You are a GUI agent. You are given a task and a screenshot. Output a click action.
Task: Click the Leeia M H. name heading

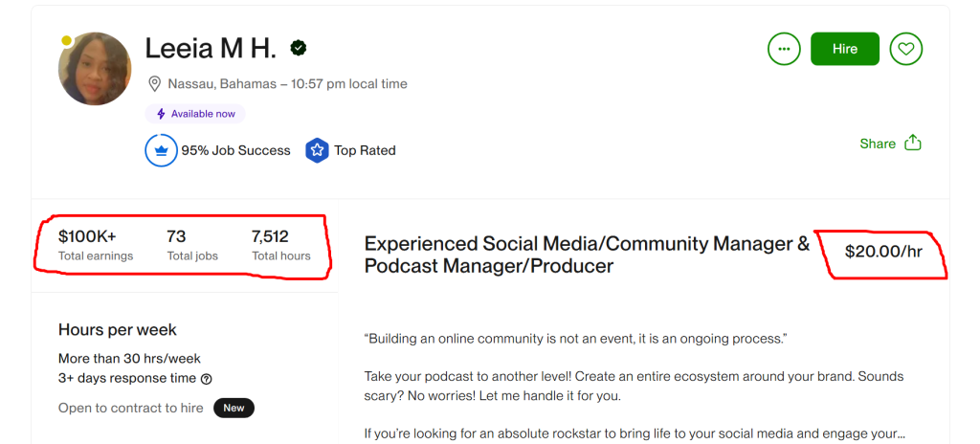tap(211, 48)
